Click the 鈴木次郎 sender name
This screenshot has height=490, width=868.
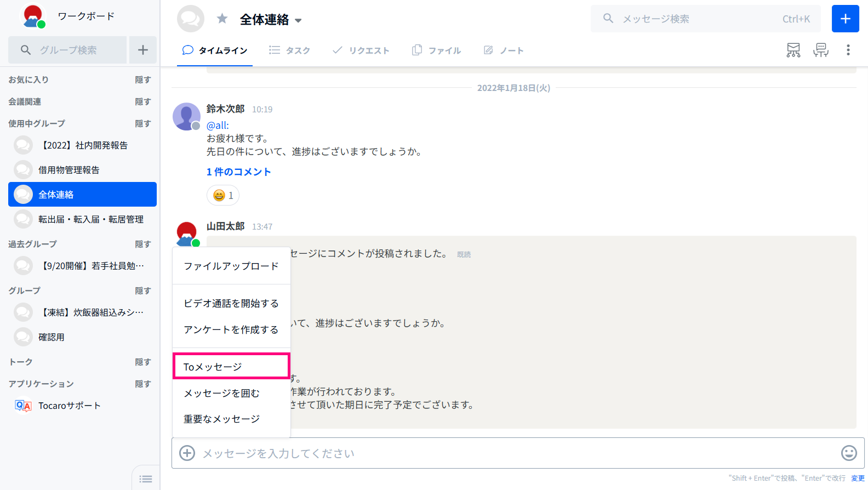click(225, 109)
